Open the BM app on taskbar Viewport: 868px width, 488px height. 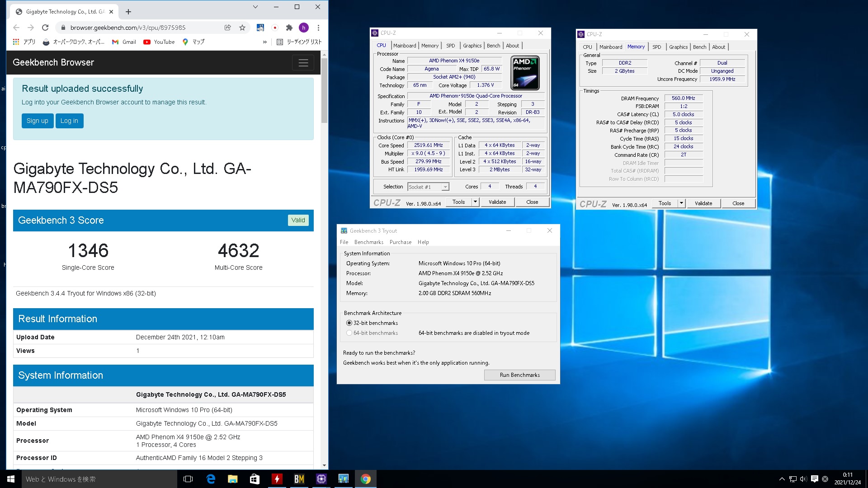click(x=299, y=479)
